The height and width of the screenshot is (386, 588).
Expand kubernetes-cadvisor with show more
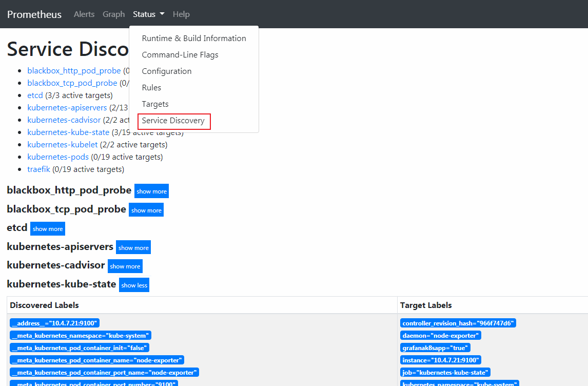[x=125, y=266]
